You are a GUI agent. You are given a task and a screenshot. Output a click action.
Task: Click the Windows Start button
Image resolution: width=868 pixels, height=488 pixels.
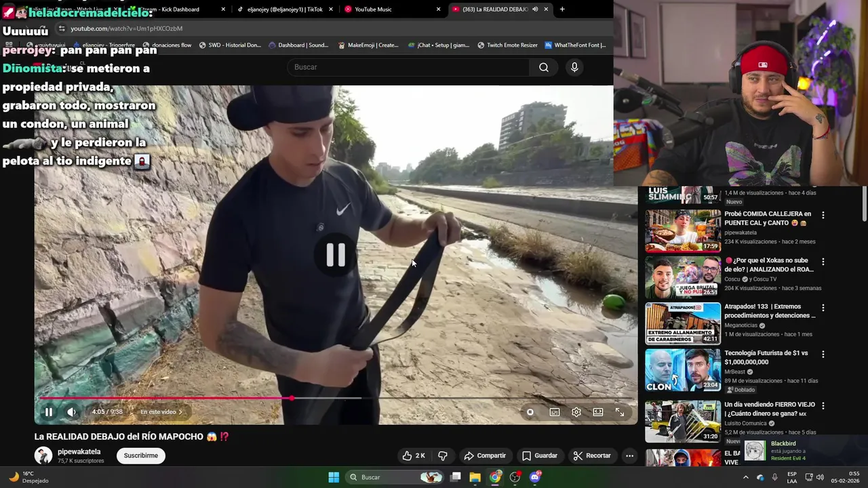[334, 477]
